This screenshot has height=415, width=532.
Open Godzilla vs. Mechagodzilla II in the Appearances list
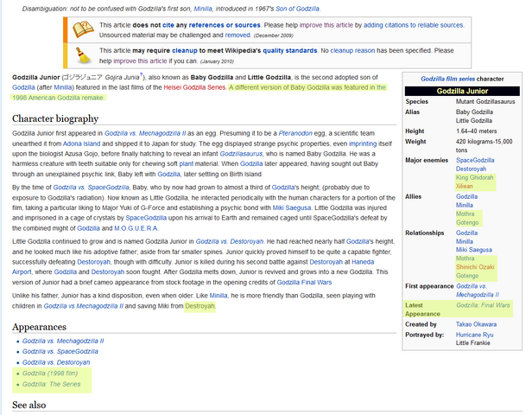tap(63, 341)
